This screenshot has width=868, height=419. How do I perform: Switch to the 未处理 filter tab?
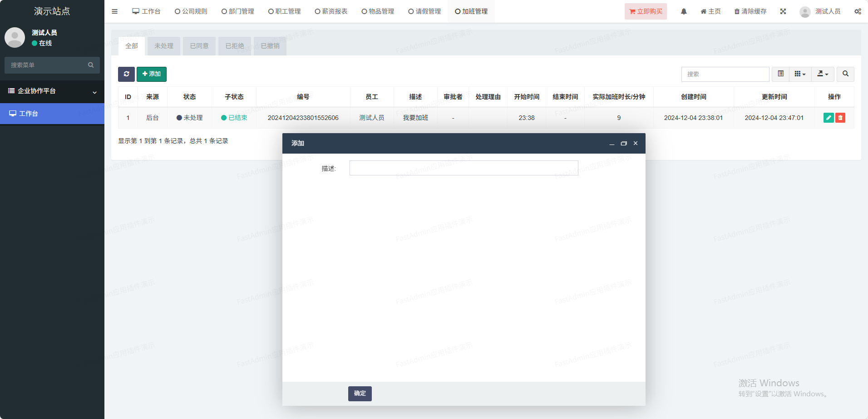(164, 46)
